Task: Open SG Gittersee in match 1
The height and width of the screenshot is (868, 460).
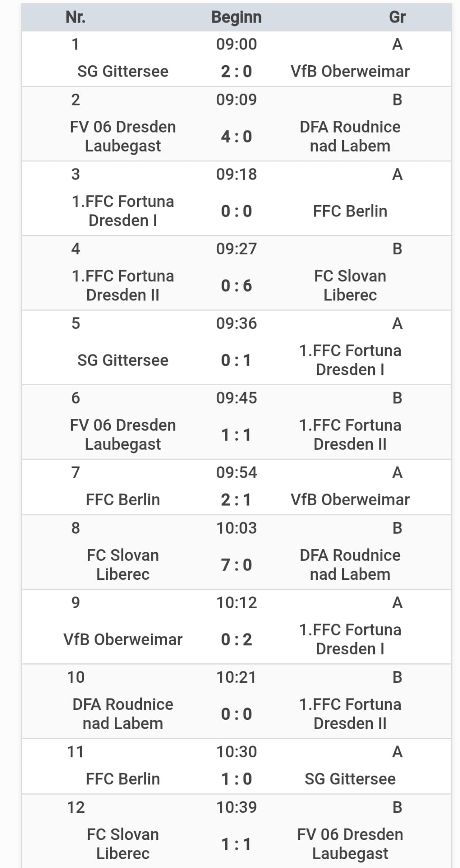Action: [x=123, y=71]
